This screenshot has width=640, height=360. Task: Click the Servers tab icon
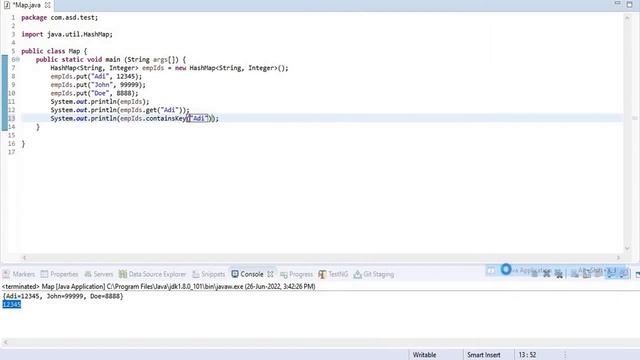coord(88,274)
